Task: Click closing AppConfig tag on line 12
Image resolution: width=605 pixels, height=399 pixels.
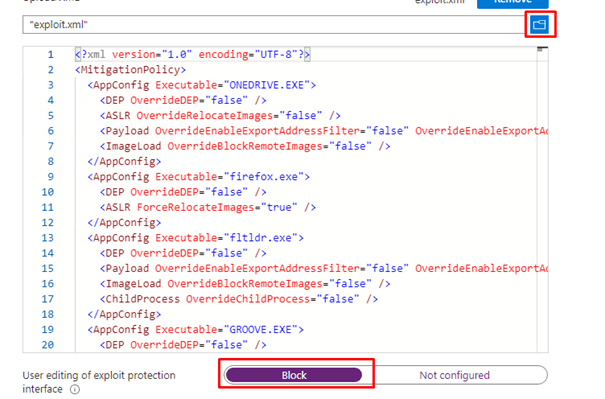Action: tap(124, 223)
